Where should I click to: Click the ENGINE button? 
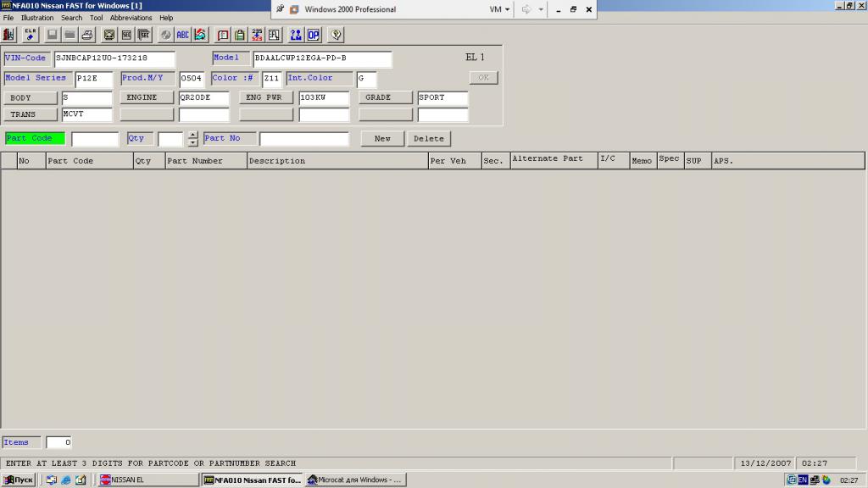[x=147, y=97]
